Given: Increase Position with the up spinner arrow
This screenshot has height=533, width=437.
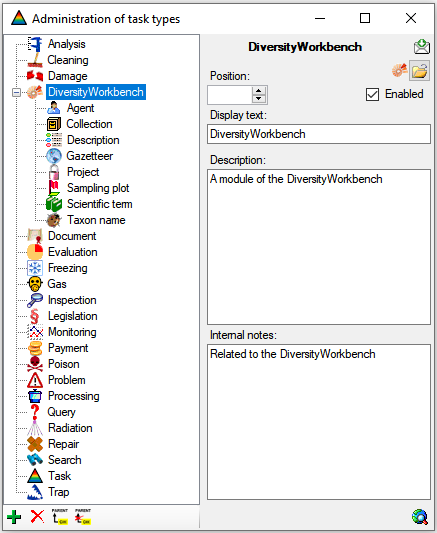Looking at the screenshot, I should (259, 91).
